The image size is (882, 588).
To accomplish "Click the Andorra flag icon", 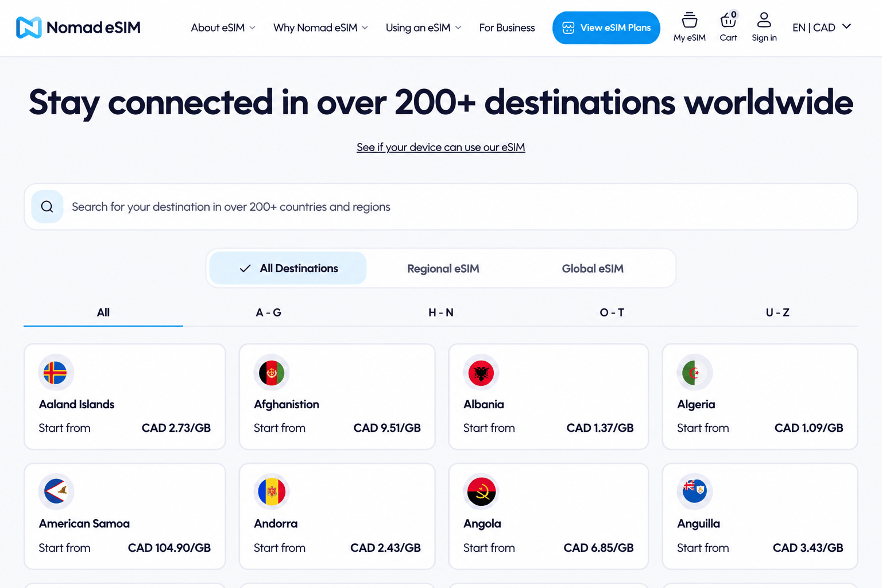I will 272,492.
